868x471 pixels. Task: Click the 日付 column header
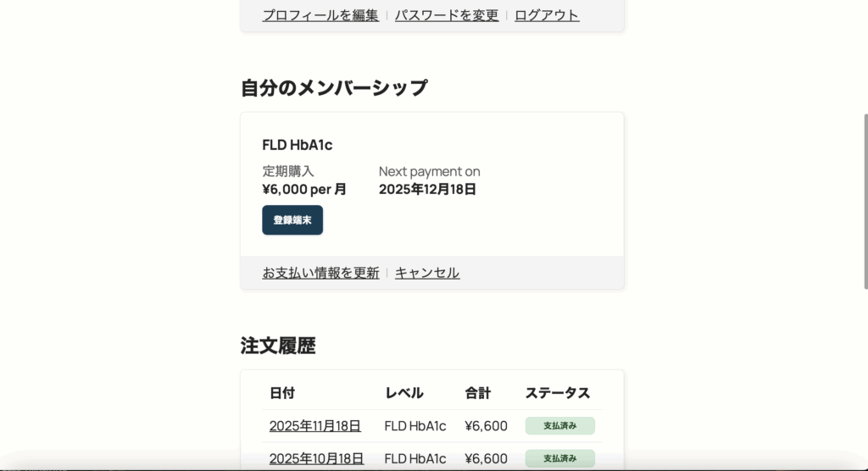(x=282, y=393)
